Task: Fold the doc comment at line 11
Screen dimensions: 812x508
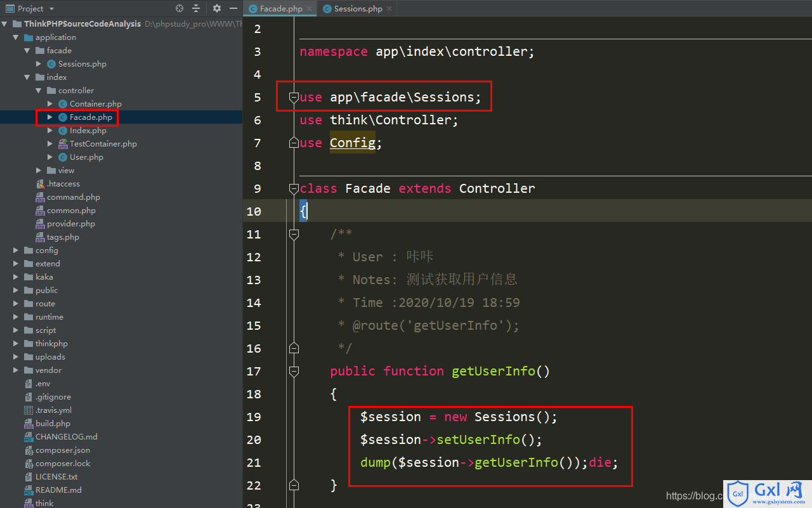Action: [x=294, y=234]
